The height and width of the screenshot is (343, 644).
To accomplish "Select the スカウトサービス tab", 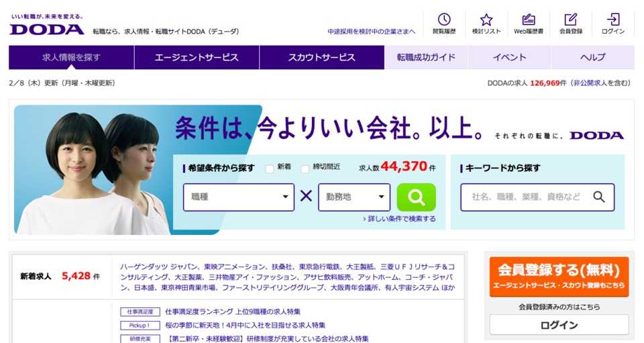I will tap(322, 58).
